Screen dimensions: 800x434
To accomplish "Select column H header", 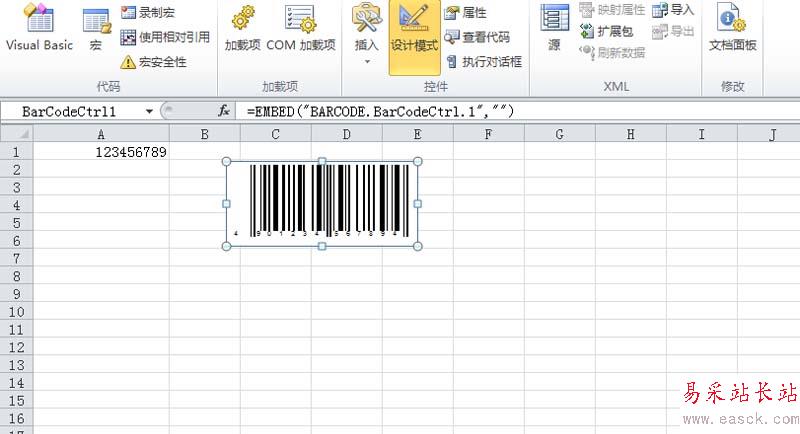I will [x=631, y=134].
